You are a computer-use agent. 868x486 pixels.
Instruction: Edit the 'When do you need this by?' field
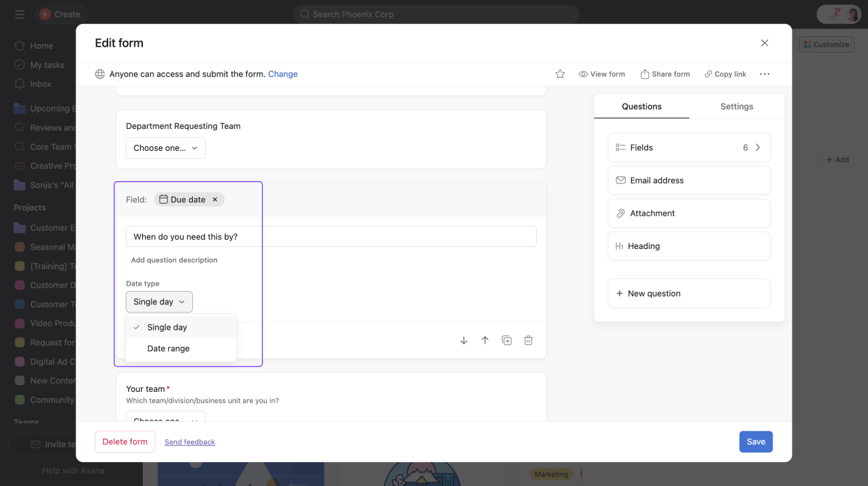[331, 236]
